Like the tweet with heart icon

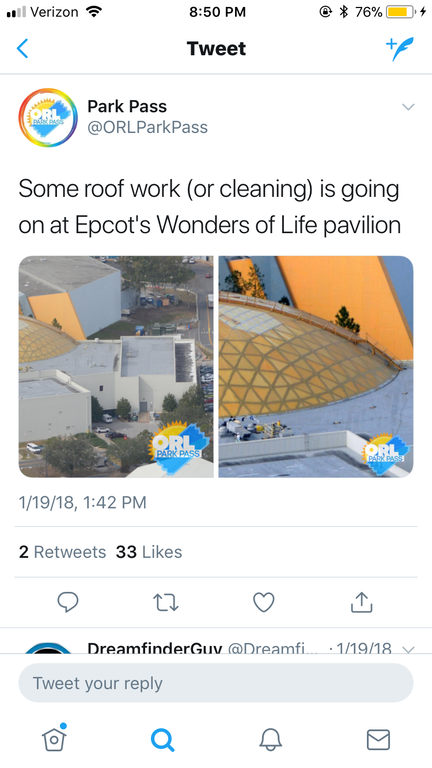[x=264, y=602]
